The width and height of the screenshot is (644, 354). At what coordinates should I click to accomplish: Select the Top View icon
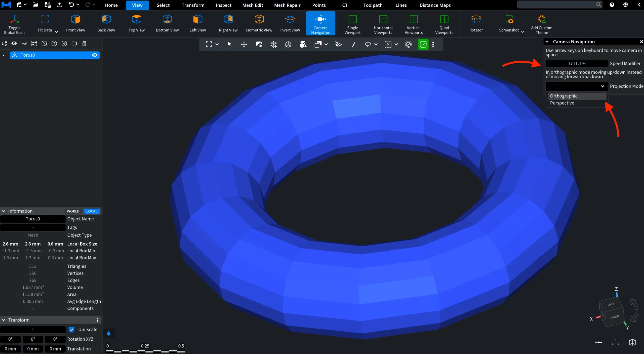137,19
